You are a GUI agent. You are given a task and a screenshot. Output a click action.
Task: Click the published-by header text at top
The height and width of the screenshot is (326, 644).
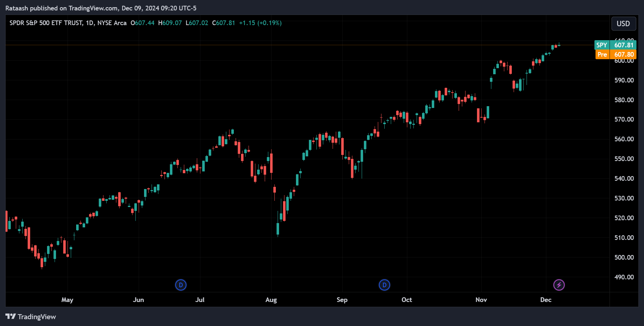coord(101,8)
